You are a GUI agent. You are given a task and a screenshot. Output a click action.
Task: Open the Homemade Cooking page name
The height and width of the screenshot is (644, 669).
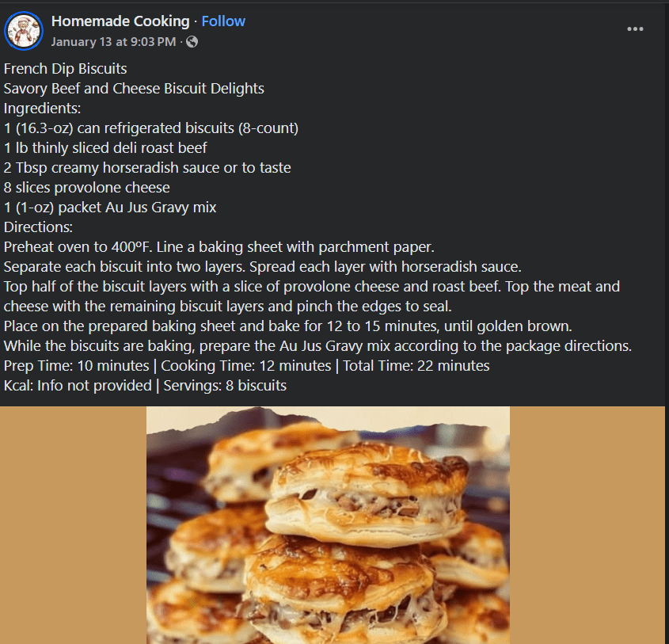click(x=120, y=21)
